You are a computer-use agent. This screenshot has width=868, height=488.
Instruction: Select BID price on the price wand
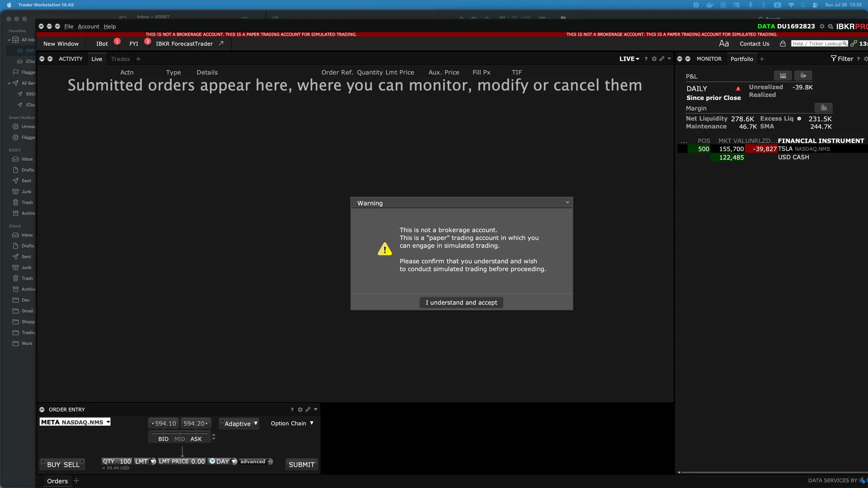[x=163, y=439]
